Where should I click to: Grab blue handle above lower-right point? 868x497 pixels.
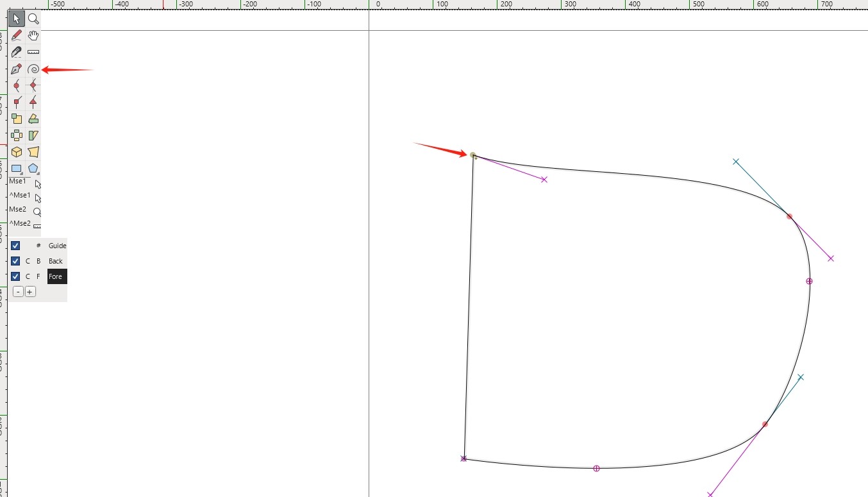tap(801, 377)
